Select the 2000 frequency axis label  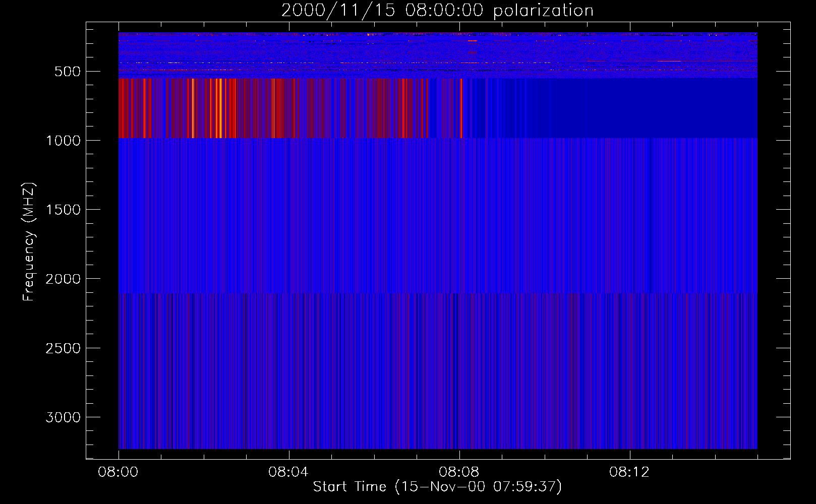click(x=63, y=279)
